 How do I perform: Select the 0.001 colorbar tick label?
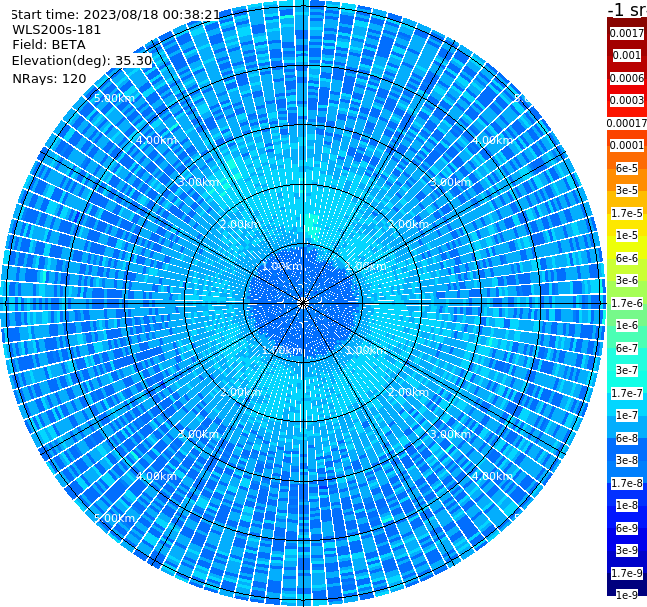tap(627, 55)
